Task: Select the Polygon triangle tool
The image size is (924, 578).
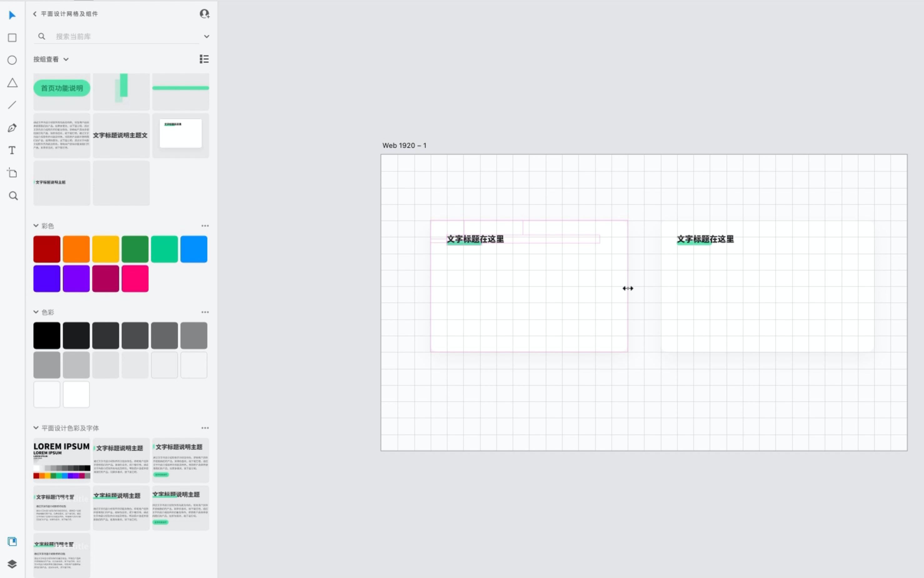Action: (12, 83)
